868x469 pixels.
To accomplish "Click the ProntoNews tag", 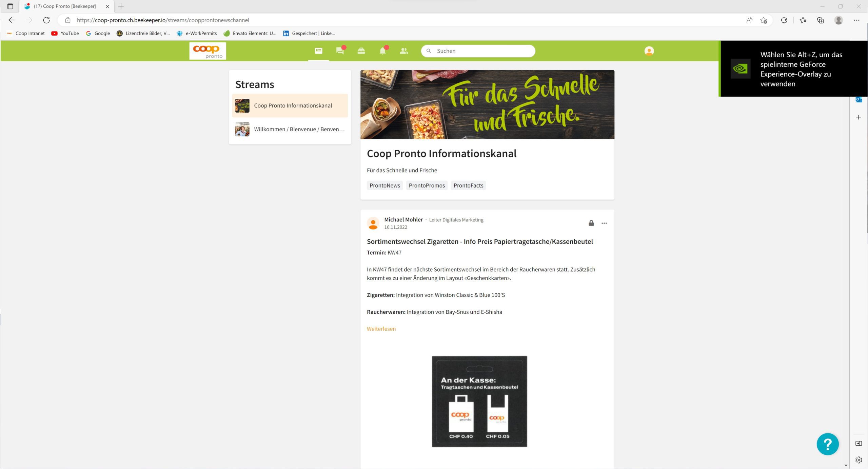I will point(384,185).
